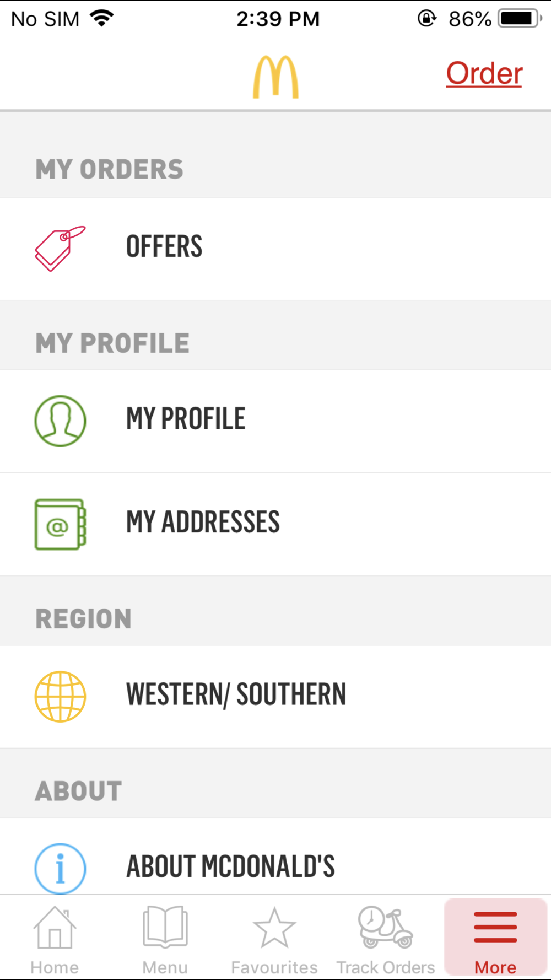Tap the battery indicator in status bar
The image size is (551, 980).
[x=520, y=19]
